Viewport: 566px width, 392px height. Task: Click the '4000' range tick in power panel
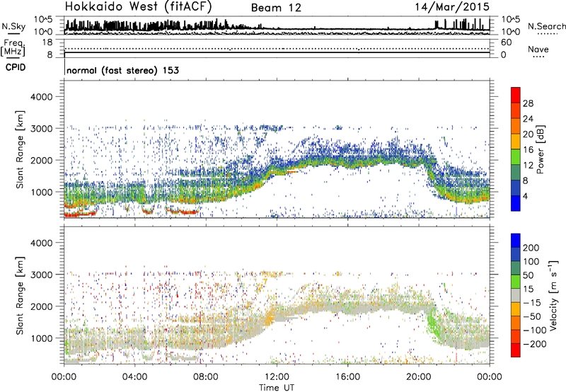pos(42,97)
